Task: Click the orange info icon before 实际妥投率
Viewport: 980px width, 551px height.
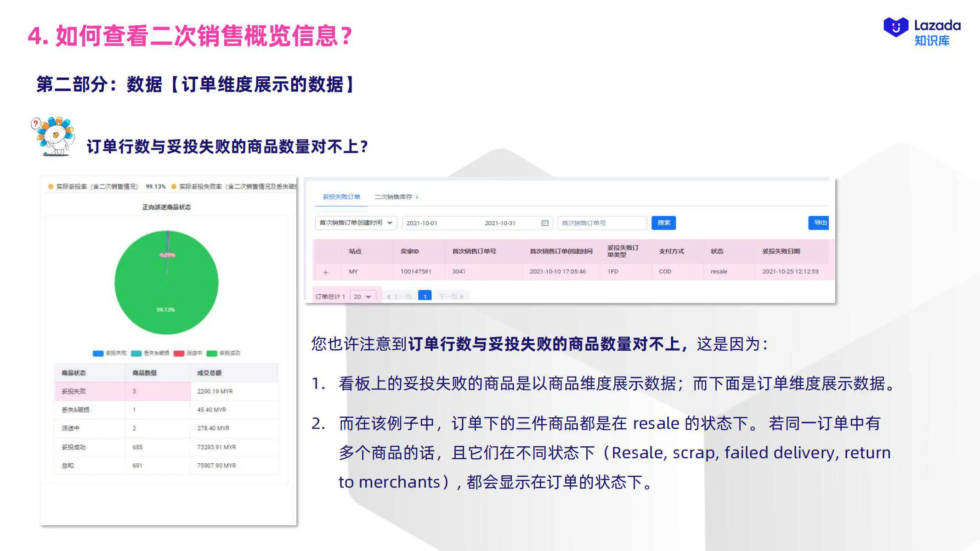Action: [x=51, y=187]
